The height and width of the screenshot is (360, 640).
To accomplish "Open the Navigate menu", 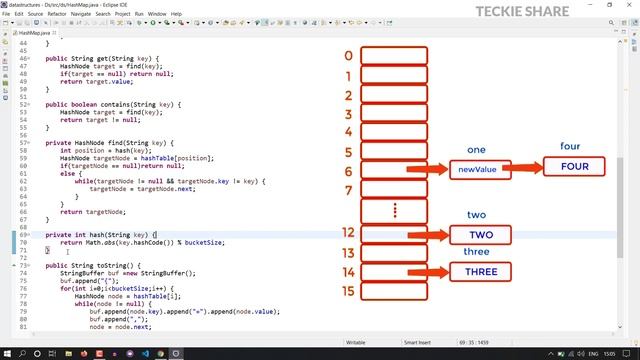I will pos(81,14).
